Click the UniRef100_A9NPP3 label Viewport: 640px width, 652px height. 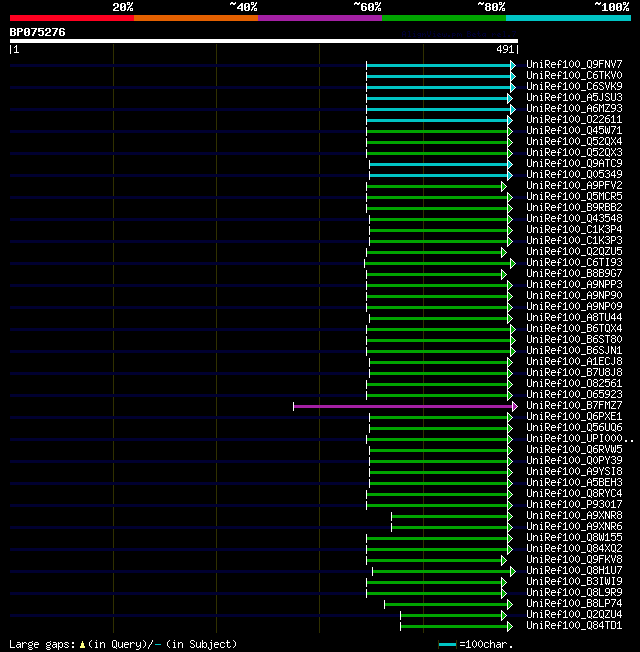click(574, 285)
